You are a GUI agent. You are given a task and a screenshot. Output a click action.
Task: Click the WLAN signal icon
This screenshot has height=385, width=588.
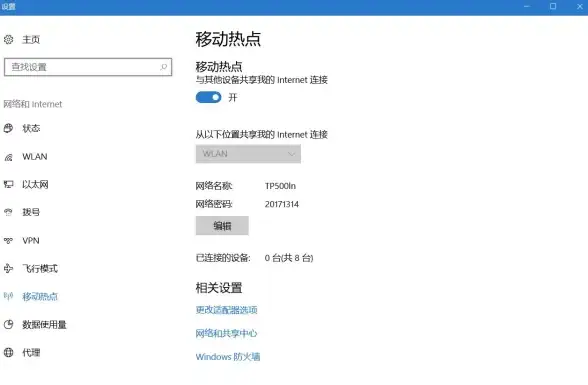coord(8,157)
